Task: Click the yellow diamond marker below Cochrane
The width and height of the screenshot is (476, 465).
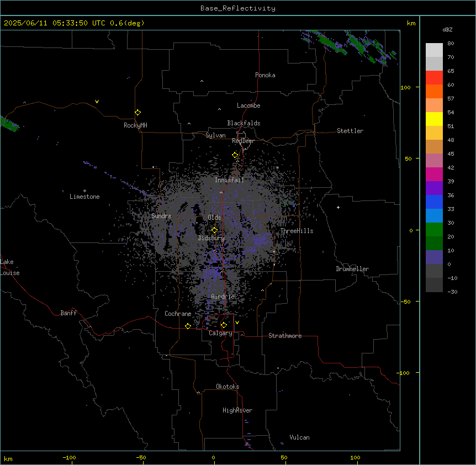Action: coord(188,326)
